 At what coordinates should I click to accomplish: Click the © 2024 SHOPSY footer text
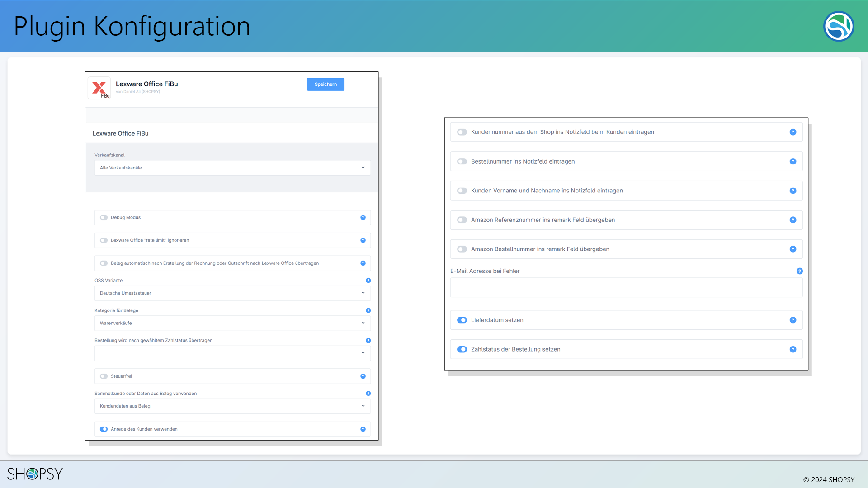(x=829, y=480)
